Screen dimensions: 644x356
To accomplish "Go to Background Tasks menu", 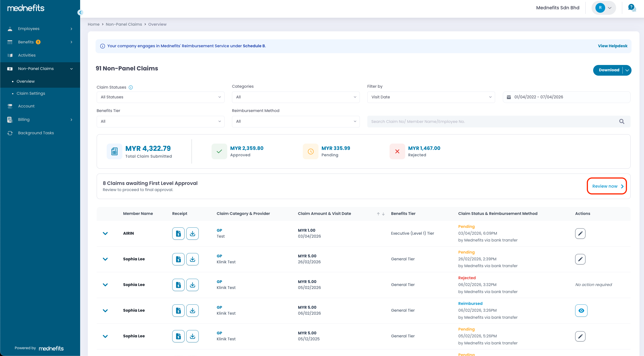I will 36,133.
